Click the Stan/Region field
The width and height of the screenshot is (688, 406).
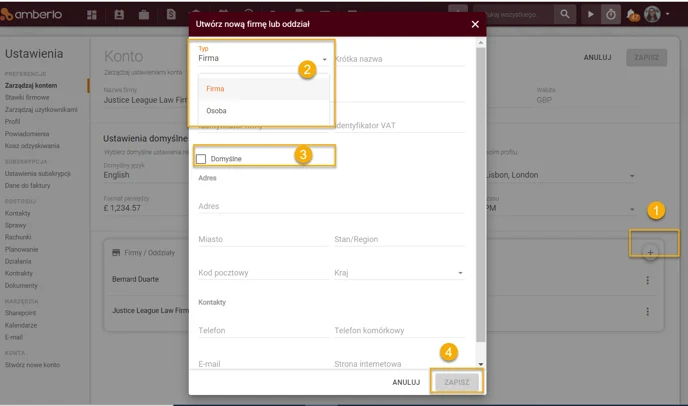[x=399, y=239]
